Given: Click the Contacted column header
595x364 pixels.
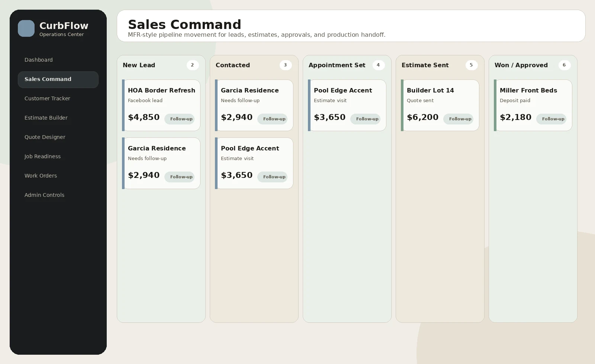Looking at the screenshot, I should tap(233, 65).
